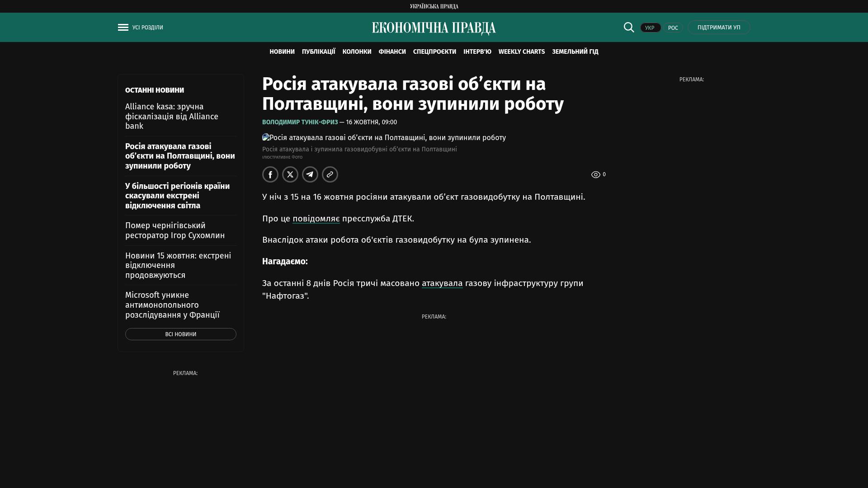Viewport: 868px width, 488px height.
Task: Open the Weekly Charts menu item
Action: point(521,52)
